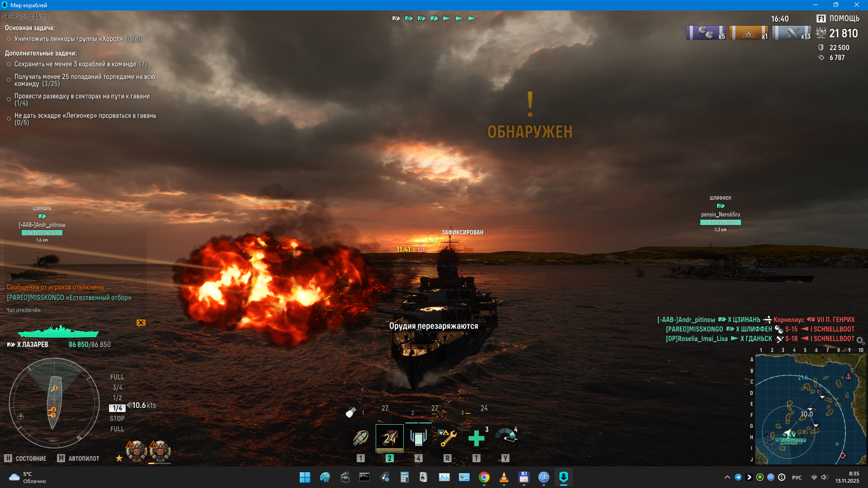868x488 pixels.
Task: Activate the consumable in slot 4
Action: point(418,438)
